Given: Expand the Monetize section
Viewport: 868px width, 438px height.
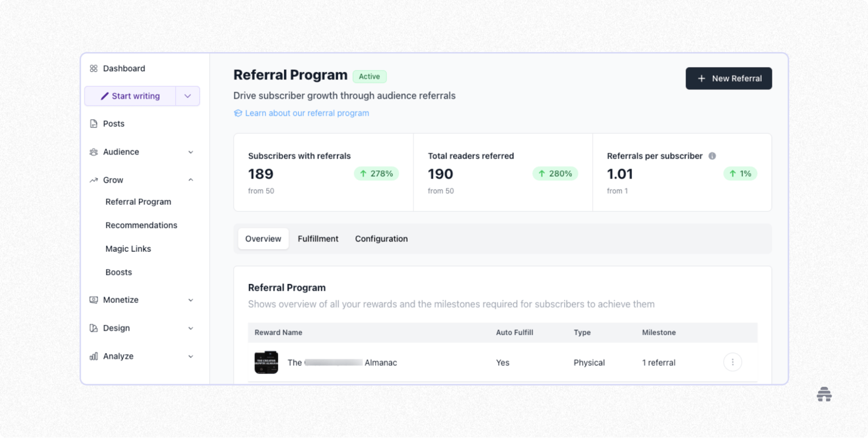Looking at the screenshot, I should coord(191,300).
